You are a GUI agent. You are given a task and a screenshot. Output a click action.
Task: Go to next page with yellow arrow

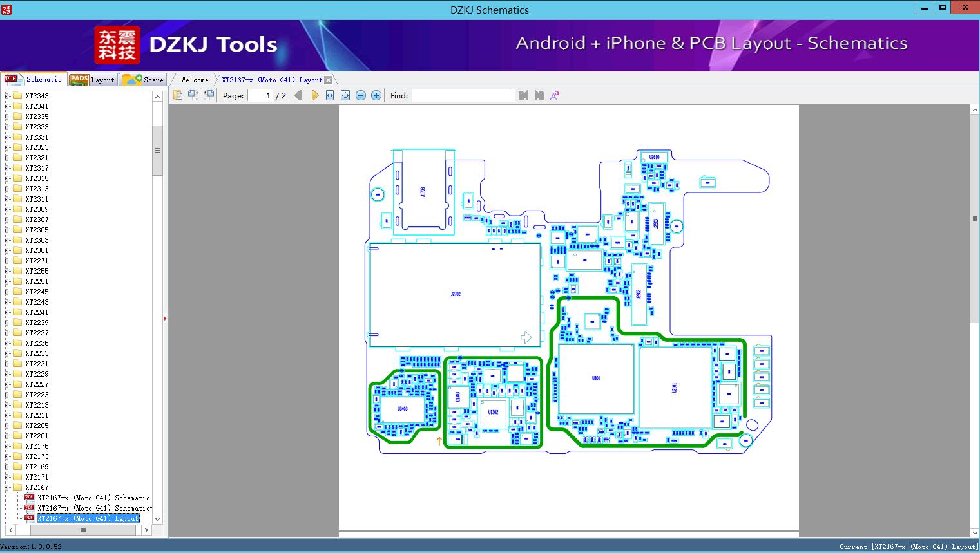314,95
